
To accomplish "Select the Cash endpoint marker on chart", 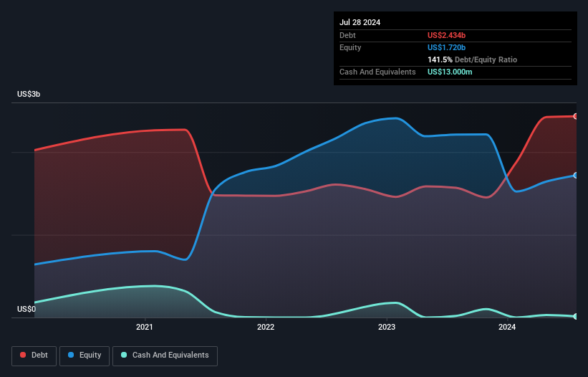I will point(576,316).
